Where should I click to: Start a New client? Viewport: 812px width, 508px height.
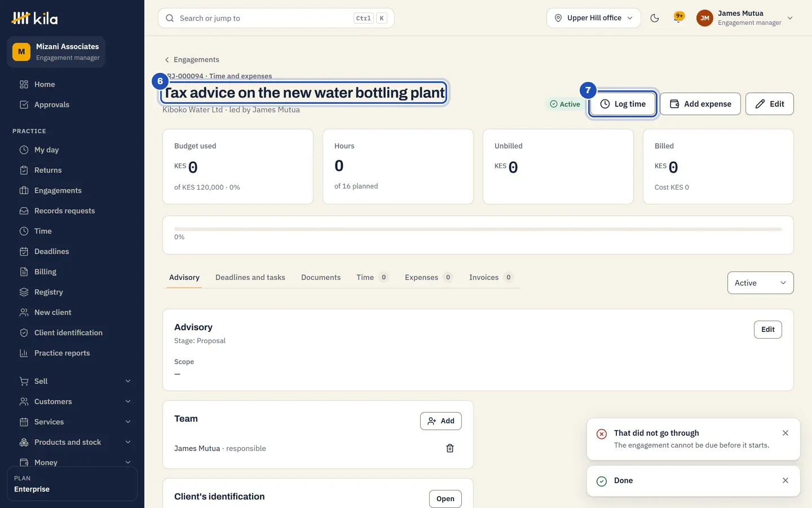pos(72,312)
